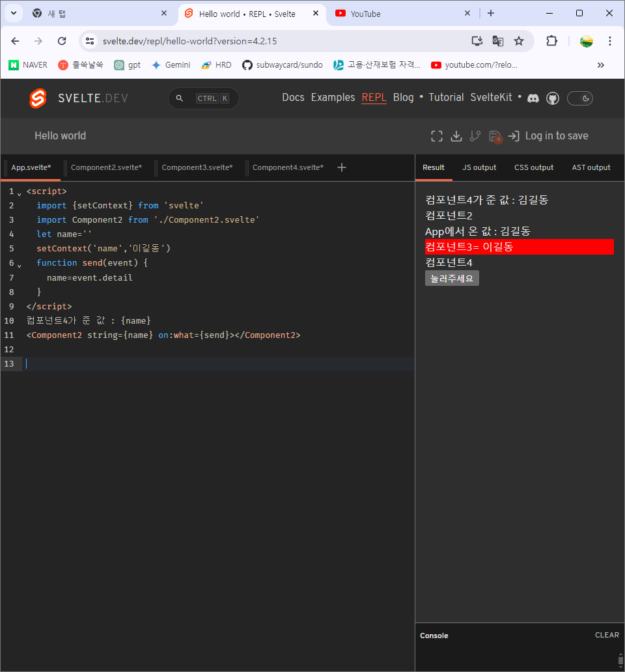
Task: Open the Chrome three-dot menu
Action: (x=609, y=41)
